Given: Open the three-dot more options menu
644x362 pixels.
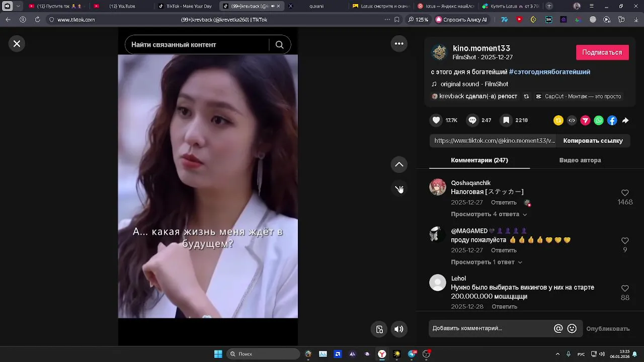Looking at the screenshot, I should [399, 44].
